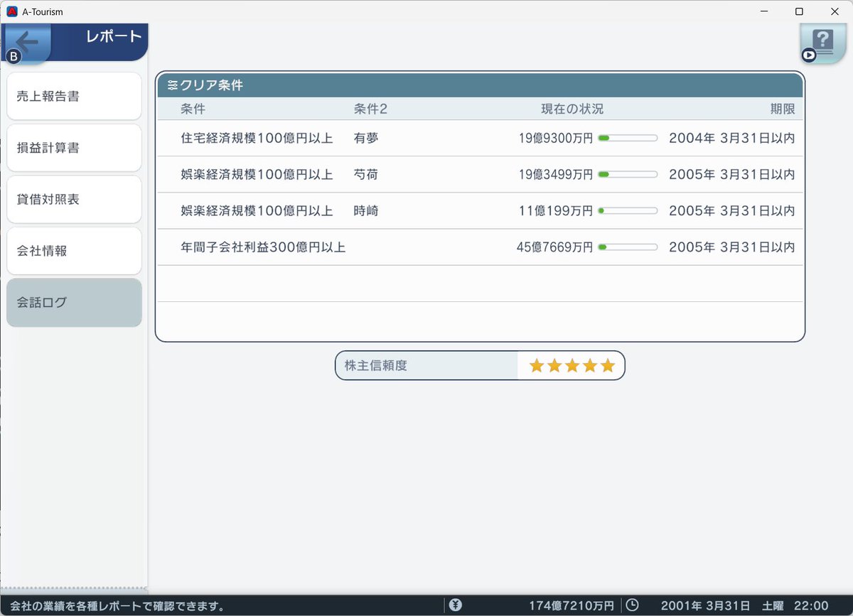Click the レポート header title
Screen dimensions: 853x616
pyautogui.click(x=114, y=36)
